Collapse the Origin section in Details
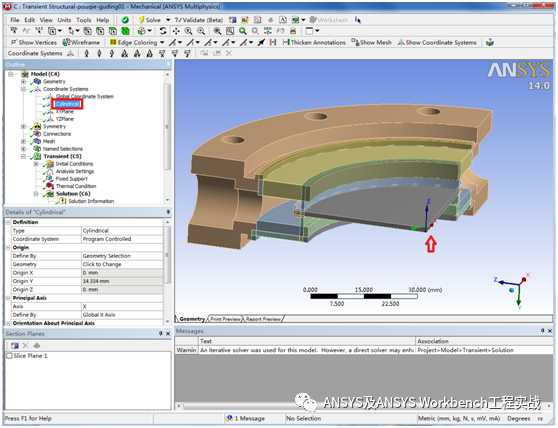Viewport: 558px width, 428px height. coord(8,247)
